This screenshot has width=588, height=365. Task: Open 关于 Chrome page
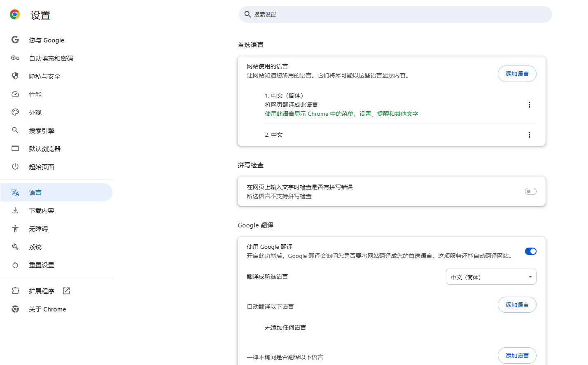[x=56, y=309]
